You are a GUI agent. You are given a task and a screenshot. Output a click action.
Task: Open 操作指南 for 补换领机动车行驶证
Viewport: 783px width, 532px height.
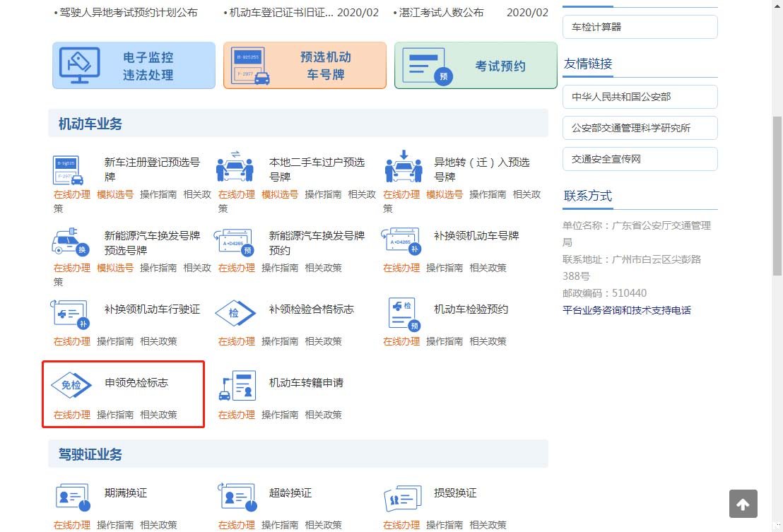tap(115, 341)
